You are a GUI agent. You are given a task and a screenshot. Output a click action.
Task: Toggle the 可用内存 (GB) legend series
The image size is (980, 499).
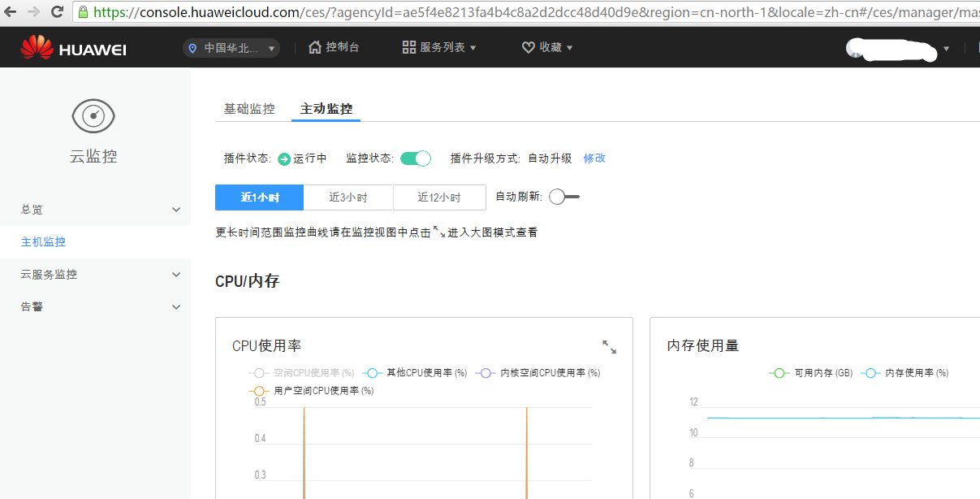pos(811,373)
